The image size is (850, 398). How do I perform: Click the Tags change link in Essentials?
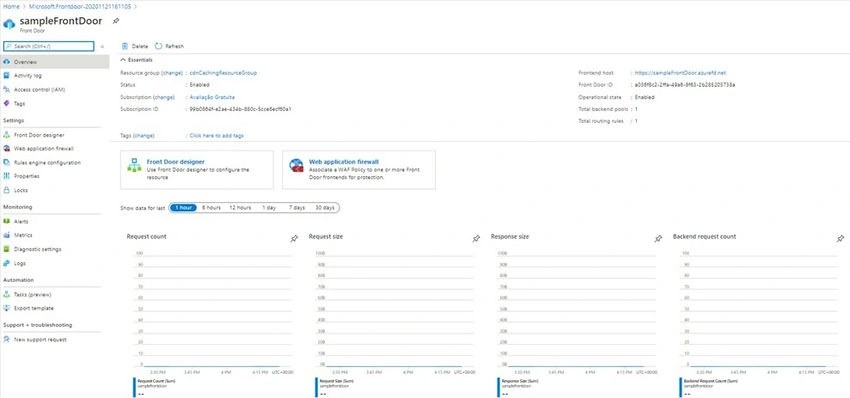(x=144, y=136)
